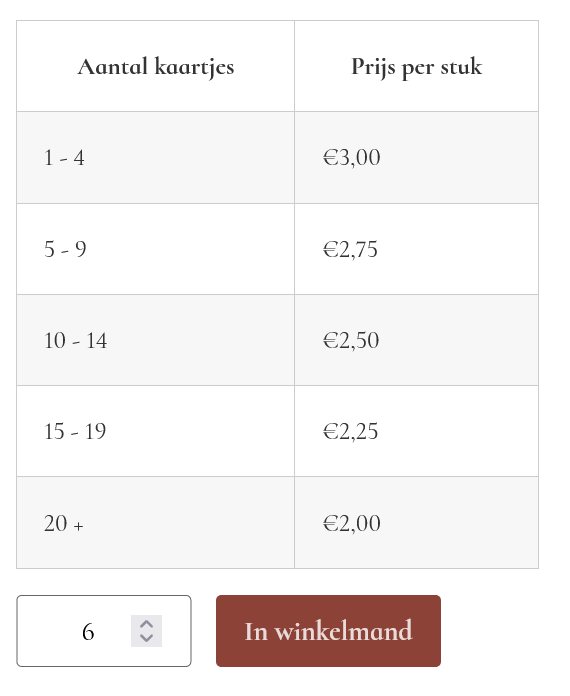570x696 pixels.
Task: Click the €2,25 price cell
Action: click(416, 431)
